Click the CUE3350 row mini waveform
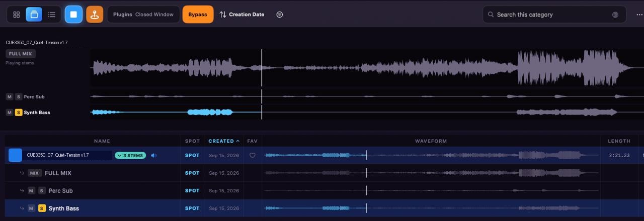The width and height of the screenshot is (644, 221). coord(432,155)
